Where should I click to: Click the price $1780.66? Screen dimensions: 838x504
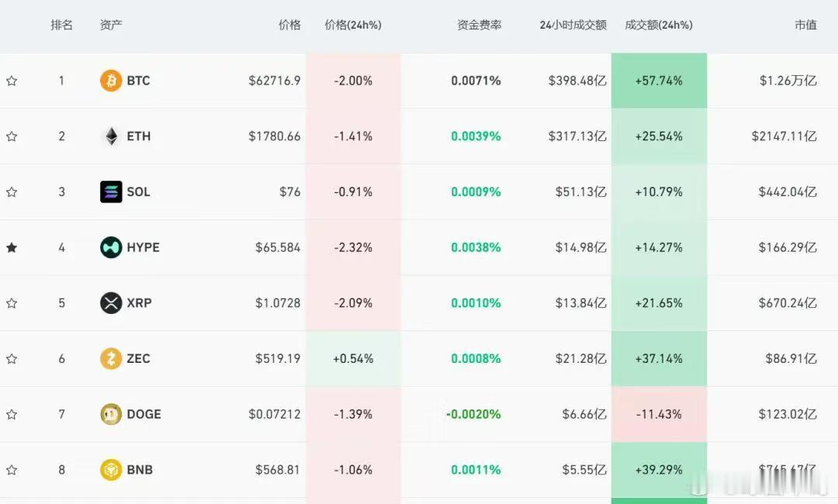pyautogui.click(x=274, y=136)
